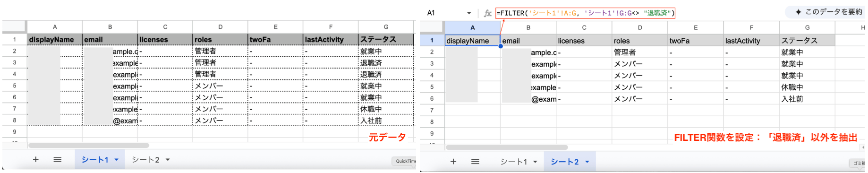
Task: Select column G header in right spreadsheet
Action: (x=807, y=27)
